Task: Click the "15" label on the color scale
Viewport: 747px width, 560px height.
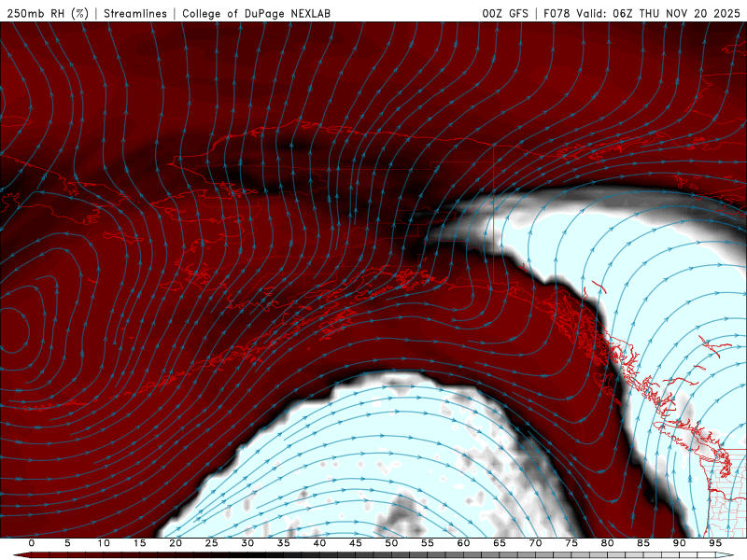Action: point(139,543)
